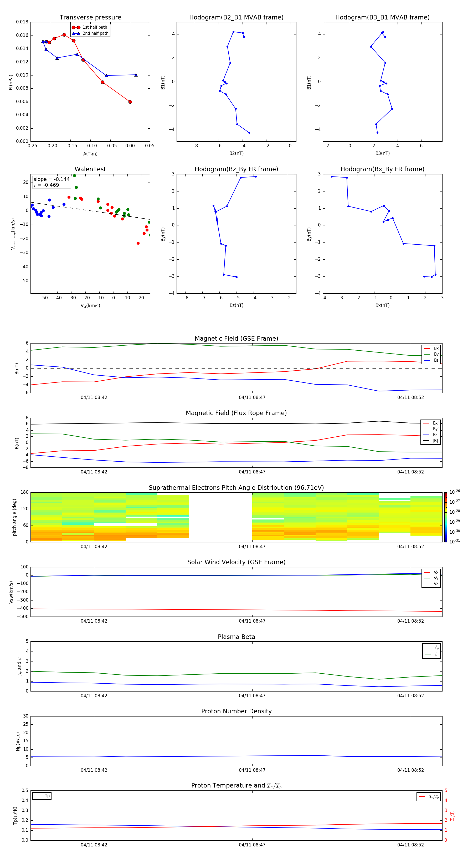473x868 pixels.
Task: Click the blue density line in Proton Number Density
Action: (236, 756)
